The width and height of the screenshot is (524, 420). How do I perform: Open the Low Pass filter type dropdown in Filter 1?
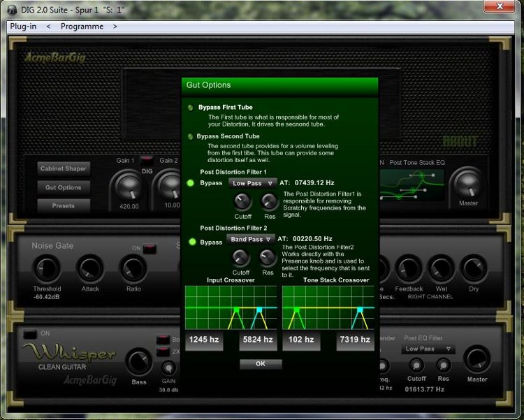(x=253, y=183)
